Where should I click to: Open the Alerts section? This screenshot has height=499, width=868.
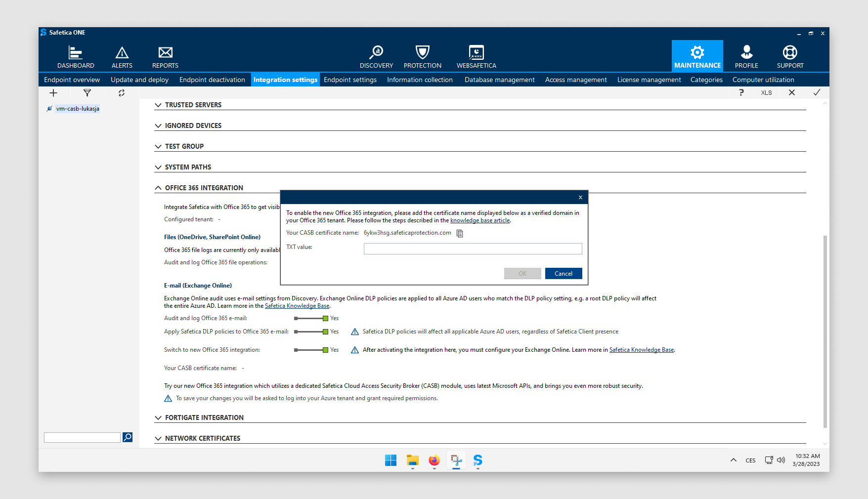coord(122,56)
